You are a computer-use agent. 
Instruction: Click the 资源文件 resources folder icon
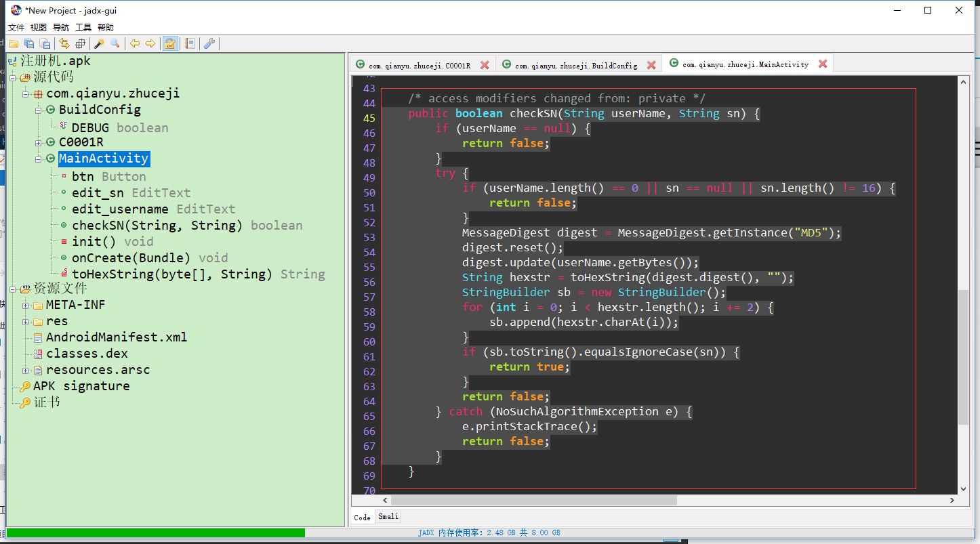26,289
